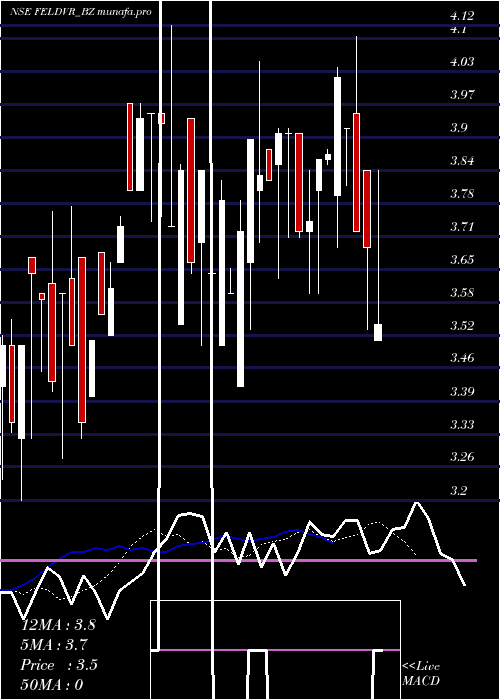Image resolution: width=500 pixels, height=700 pixels.
Task: Click the 3.39 price level label
Action: coord(462,392)
